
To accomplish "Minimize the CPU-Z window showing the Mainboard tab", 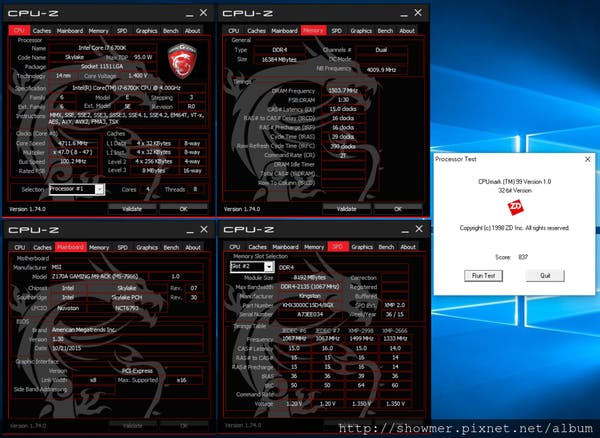I will pos(190,230).
